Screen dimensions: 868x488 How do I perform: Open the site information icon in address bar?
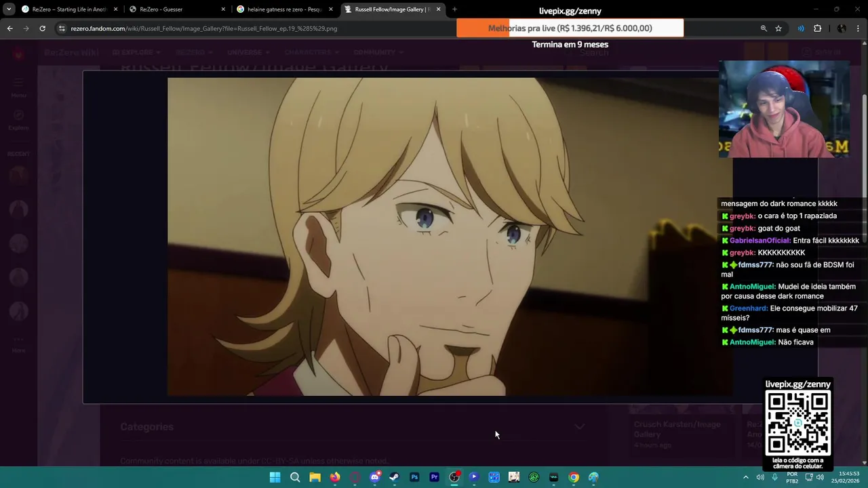click(62, 28)
